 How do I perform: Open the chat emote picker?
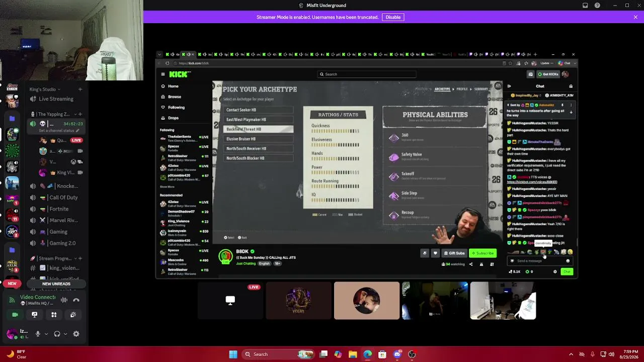coord(568,261)
